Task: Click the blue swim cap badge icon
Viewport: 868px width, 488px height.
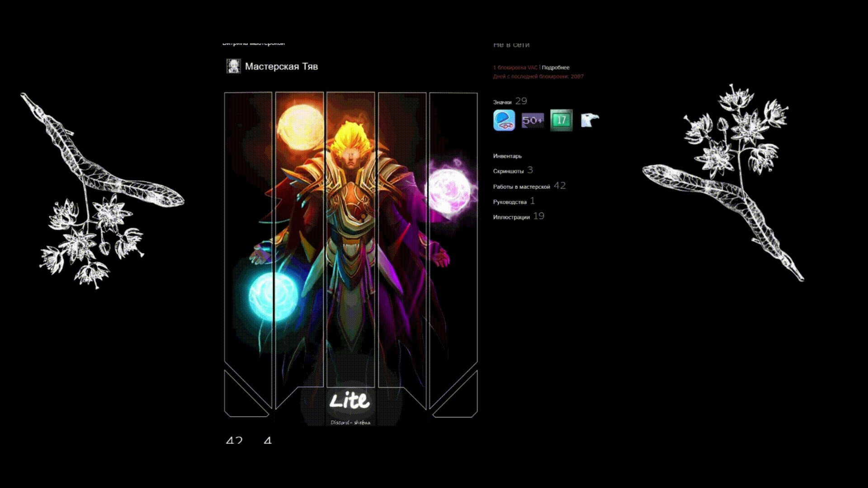Action: (x=504, y=120)
